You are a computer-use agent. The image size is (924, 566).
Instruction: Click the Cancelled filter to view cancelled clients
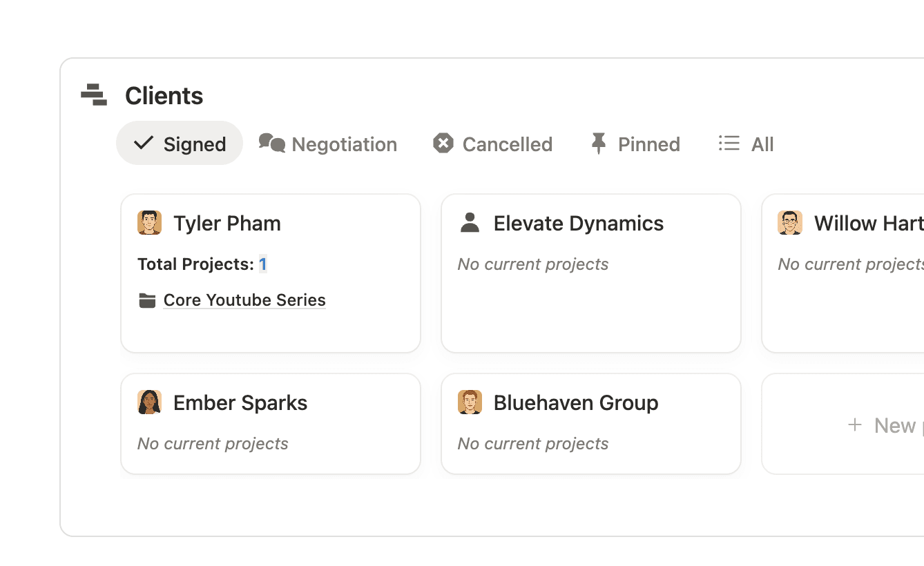click(x=492, y=144)
